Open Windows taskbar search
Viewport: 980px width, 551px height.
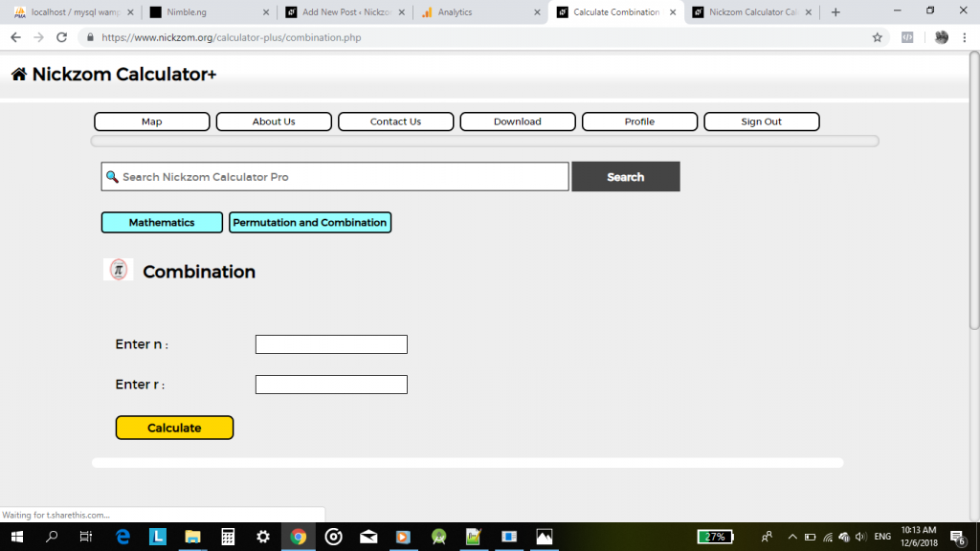[x=52, y=537]
